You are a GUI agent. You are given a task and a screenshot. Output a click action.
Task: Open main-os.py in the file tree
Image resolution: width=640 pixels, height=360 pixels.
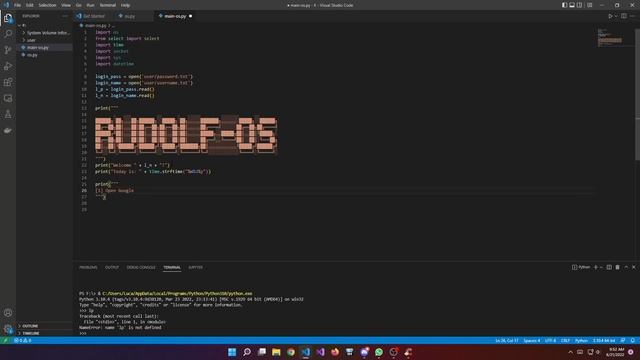click(x=45, y=47)
